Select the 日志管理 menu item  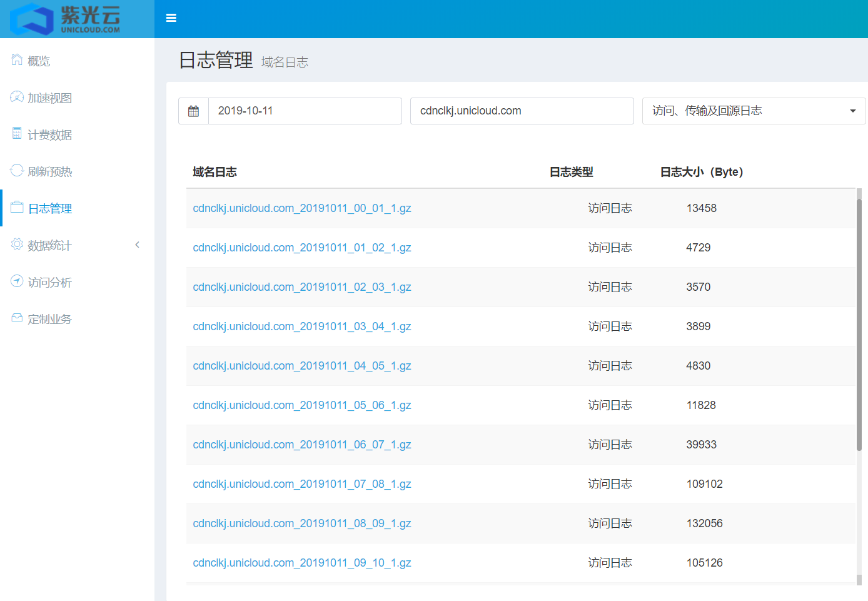click(x=50, y=208)
